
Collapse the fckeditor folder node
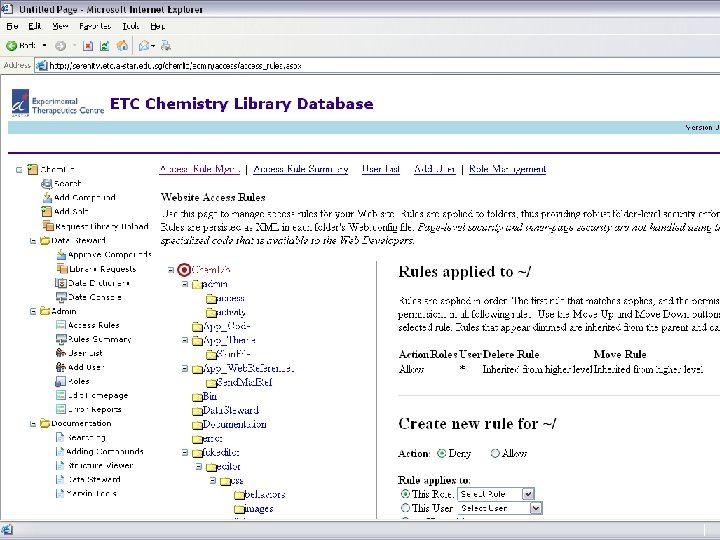[185, 453]
